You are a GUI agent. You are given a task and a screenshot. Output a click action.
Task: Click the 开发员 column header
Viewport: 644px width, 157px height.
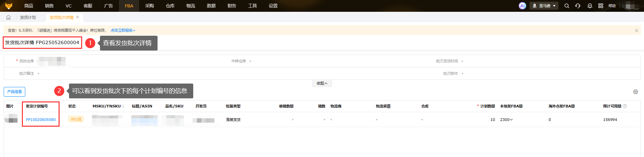coord(201,106)
